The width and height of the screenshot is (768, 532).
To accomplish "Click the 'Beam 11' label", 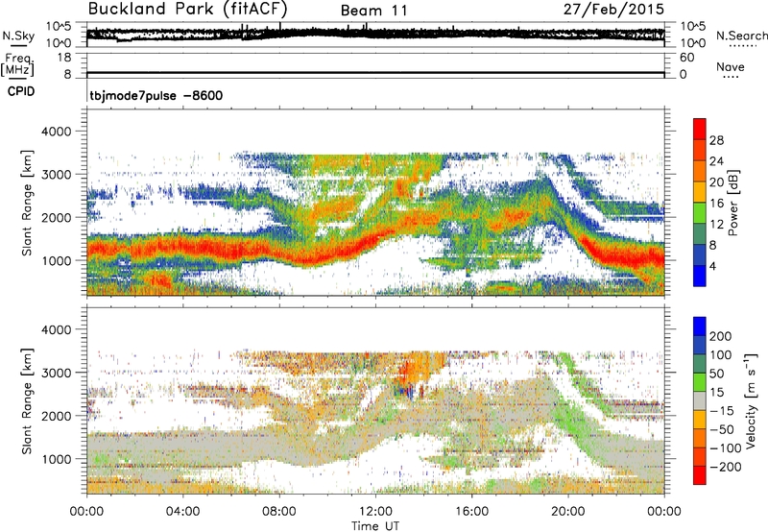I will click(373, 11).
